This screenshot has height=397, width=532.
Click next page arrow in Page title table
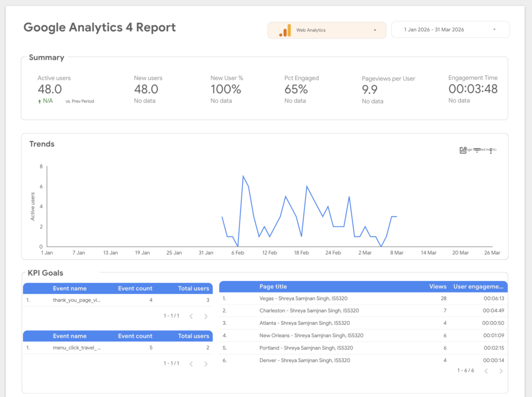coord(501,371)
